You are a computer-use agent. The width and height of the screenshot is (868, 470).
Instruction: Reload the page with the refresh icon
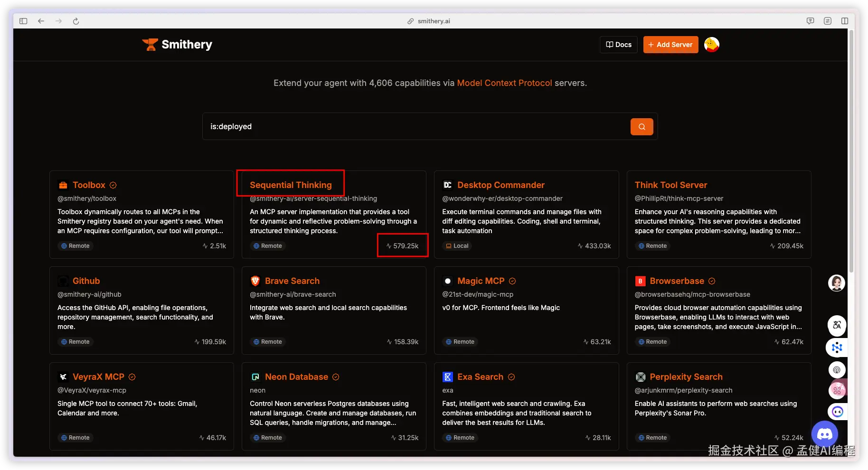(76, 21)
